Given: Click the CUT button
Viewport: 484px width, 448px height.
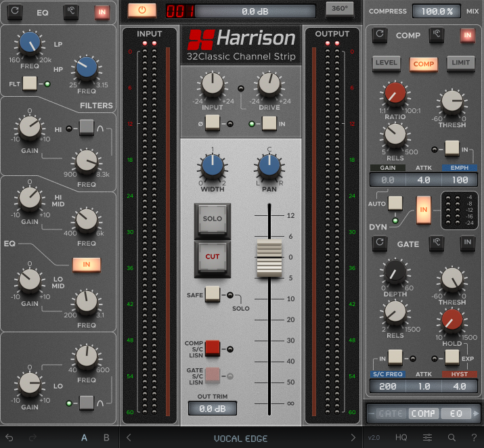Looking at the screenshot, I should [213, 259].
